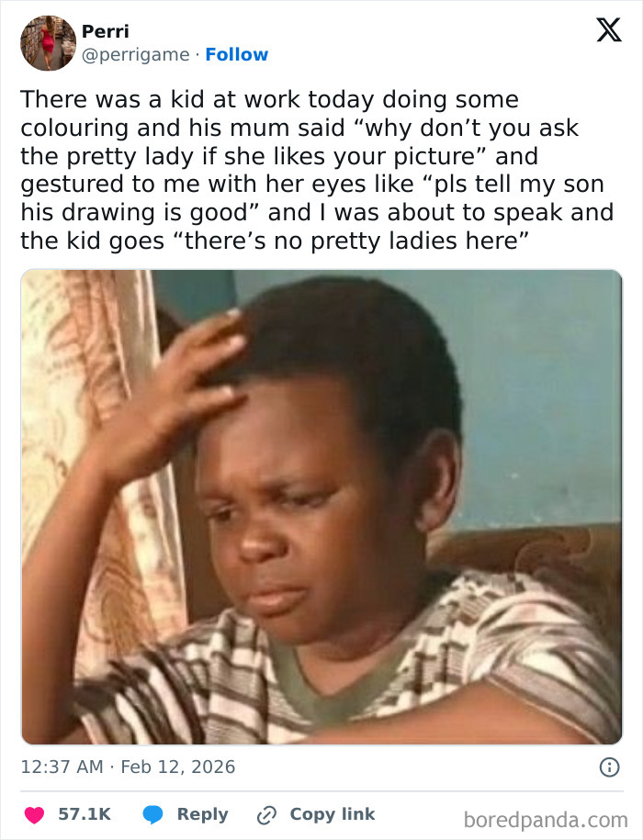This screenshot has height=840, width=643.
Task: Click the 57.1K likes count
Action: pos(85,814)
